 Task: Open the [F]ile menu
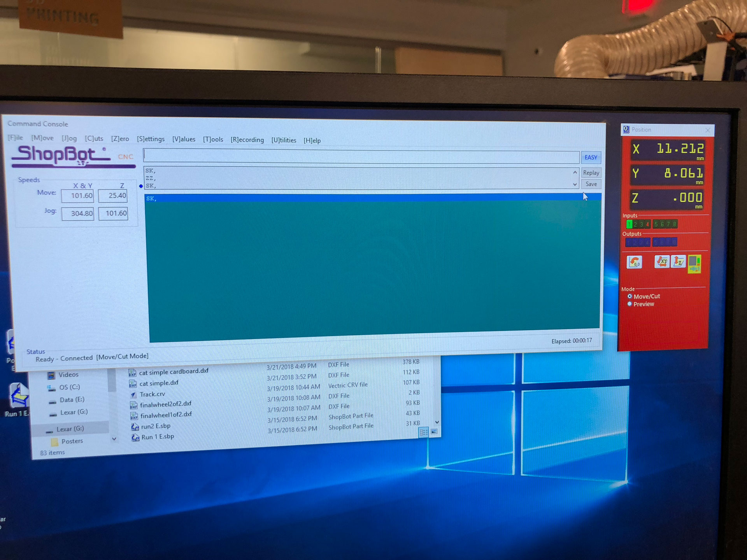tap(16, 138)
